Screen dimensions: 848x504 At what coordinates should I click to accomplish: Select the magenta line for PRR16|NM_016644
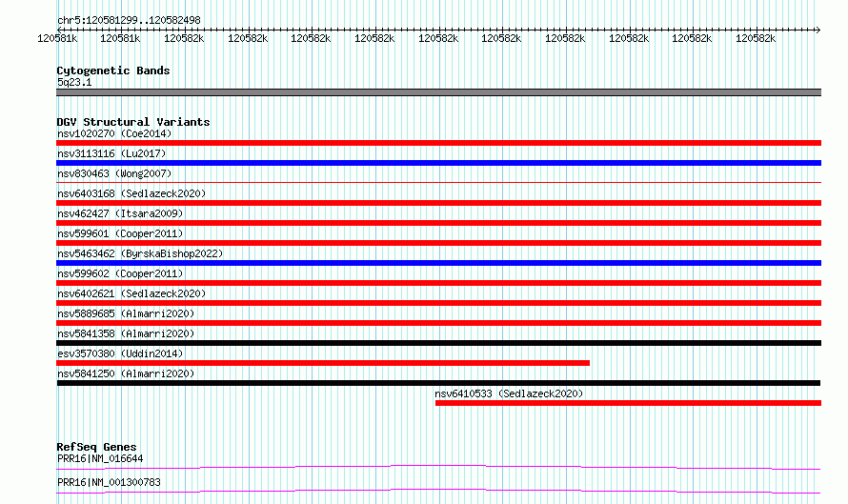pyautogui.click(x=438, y=467)
